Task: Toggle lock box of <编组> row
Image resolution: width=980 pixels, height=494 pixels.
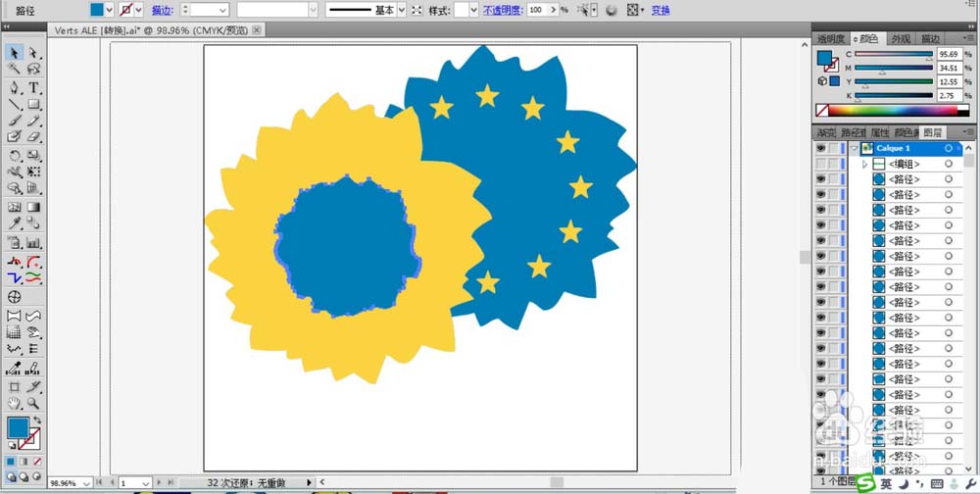Action: pos(834,164)
